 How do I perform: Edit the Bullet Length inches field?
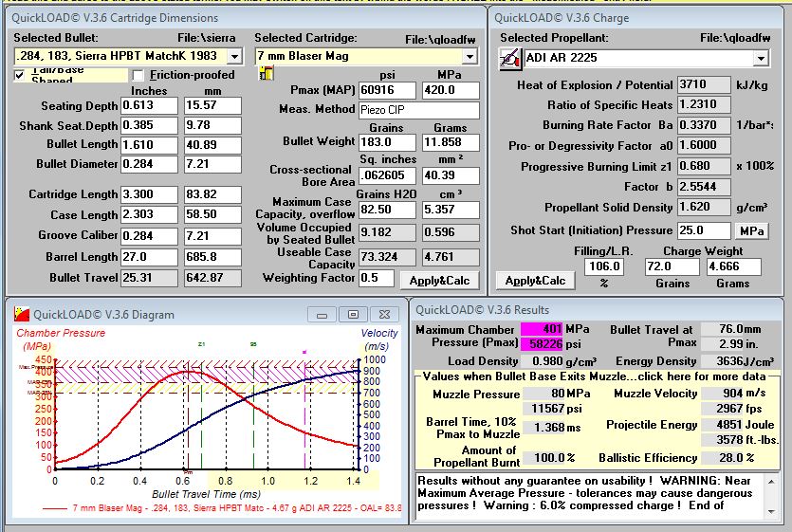tap(149, 145)
